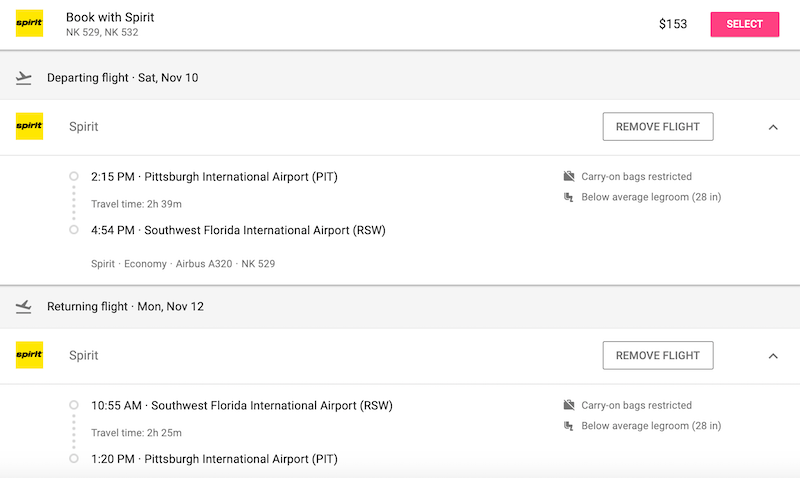Click returning Below average legroom (28 in) text

pos(651,425)
